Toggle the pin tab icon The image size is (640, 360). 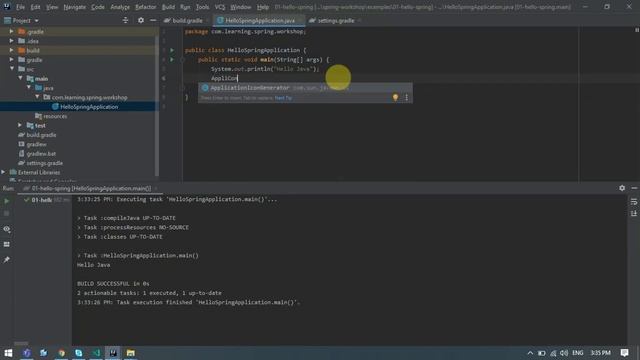pos(7,260)
